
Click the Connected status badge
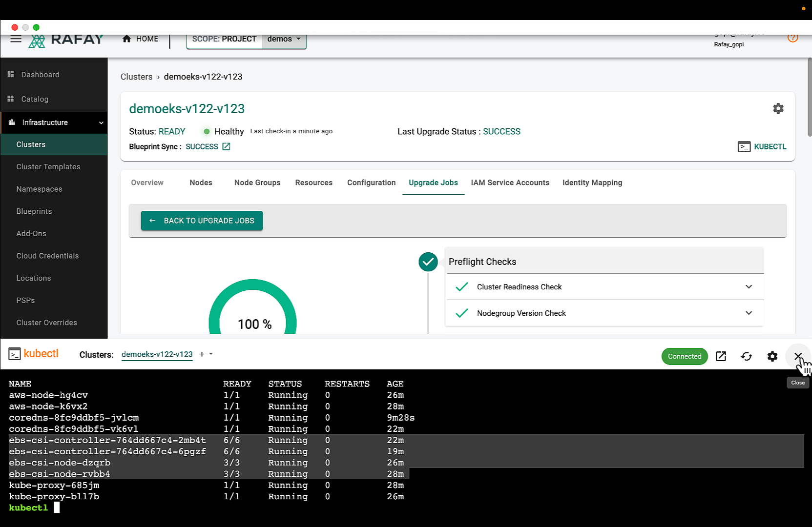[684, 356]
